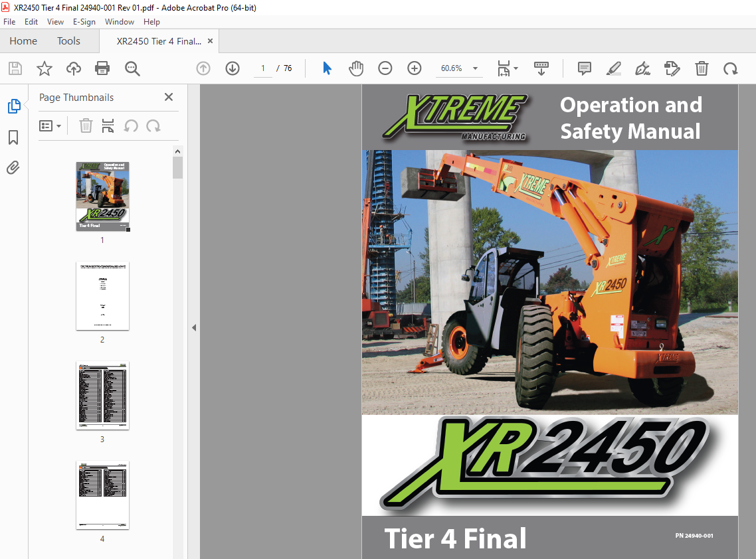This screenshot has width=756, height=559.
Task: Enable scrolling page display mode
Action: [541, 68]
